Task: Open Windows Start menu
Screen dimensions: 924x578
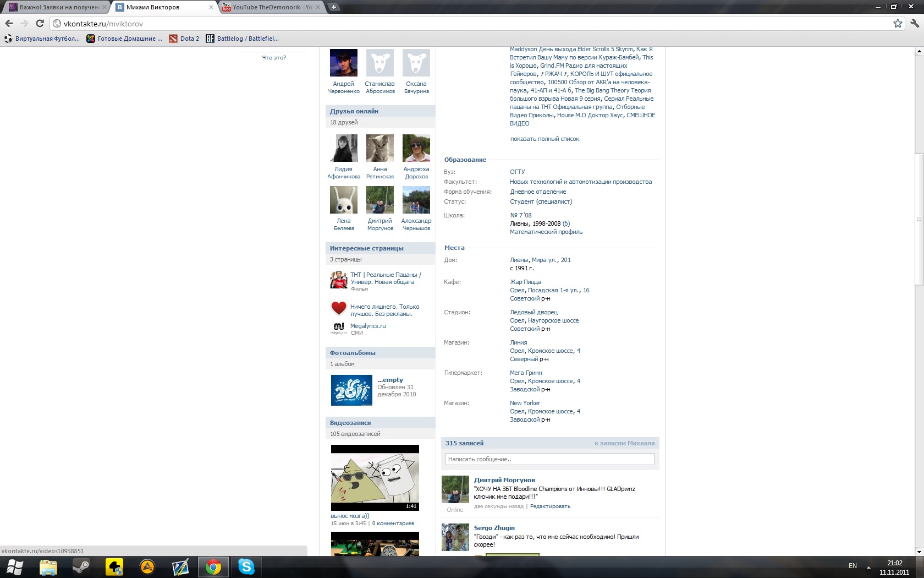Action: tap(15, 566)
